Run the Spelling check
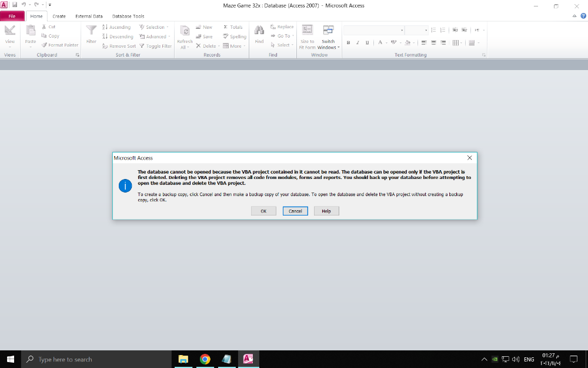The width and height of the screenshot is (588, 368). (235, 37)
